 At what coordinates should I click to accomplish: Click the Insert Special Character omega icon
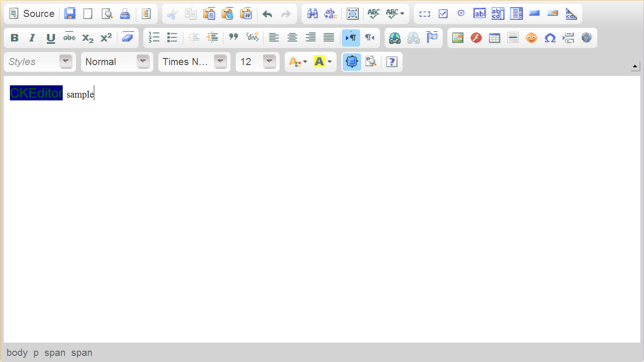click(550, 38)
